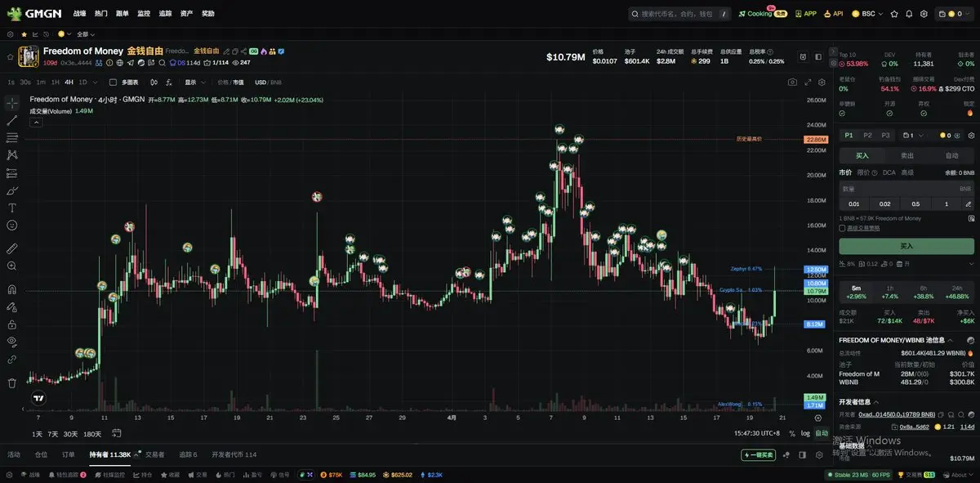Expand chart to fullscreen

(808, 82)
